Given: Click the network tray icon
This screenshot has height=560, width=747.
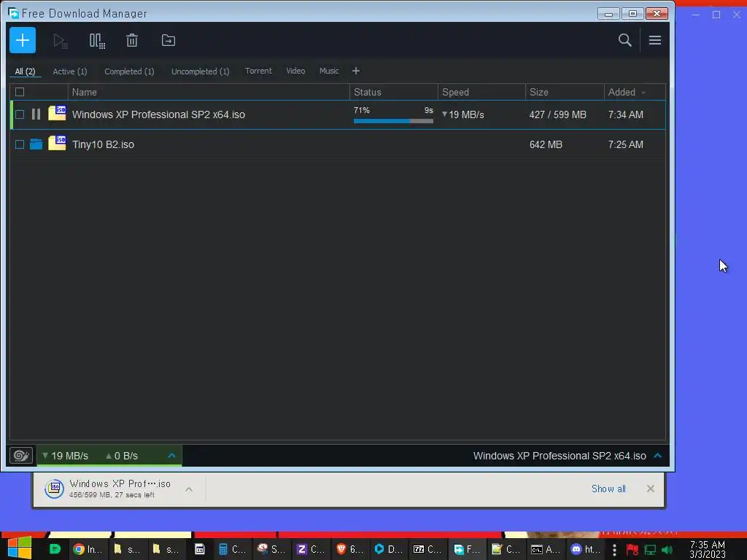Looking at the screenshot, I should 650,550.
